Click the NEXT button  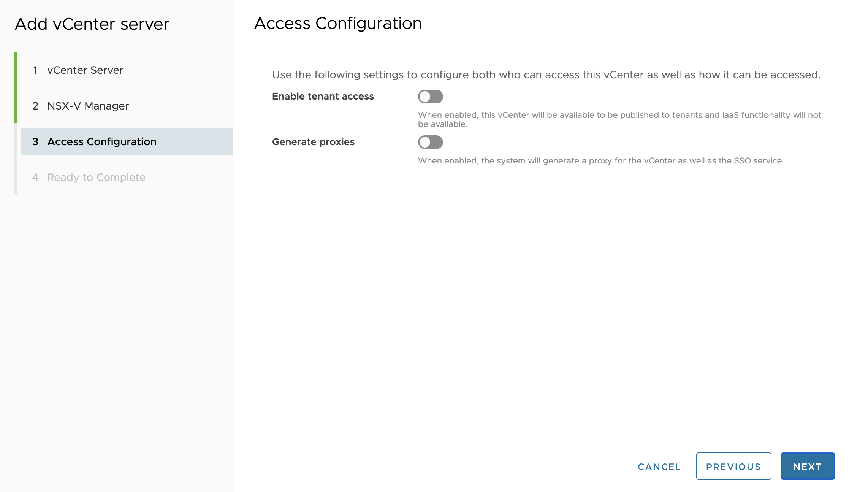coord(807,466)
